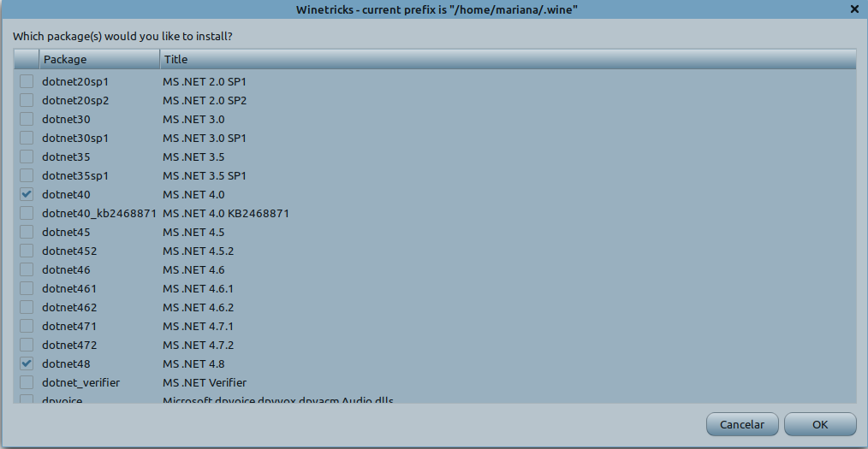The width and height of the screenshot is (868, 449).
Task: Check the dotnet40_kb2468871 checkbox
Action: click(27, 214)
